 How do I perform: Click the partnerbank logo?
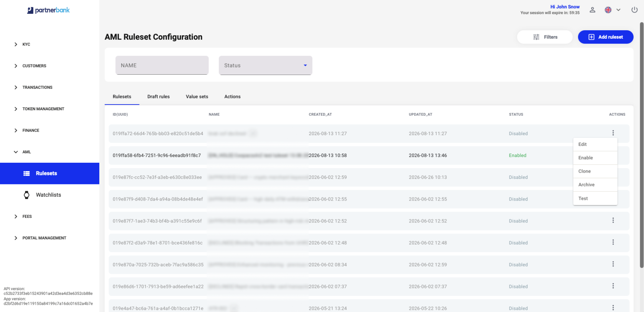click(48, 10)
